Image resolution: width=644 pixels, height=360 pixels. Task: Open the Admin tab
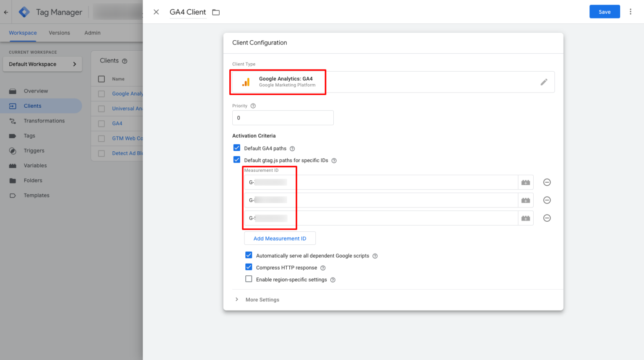tap(92, 33)
